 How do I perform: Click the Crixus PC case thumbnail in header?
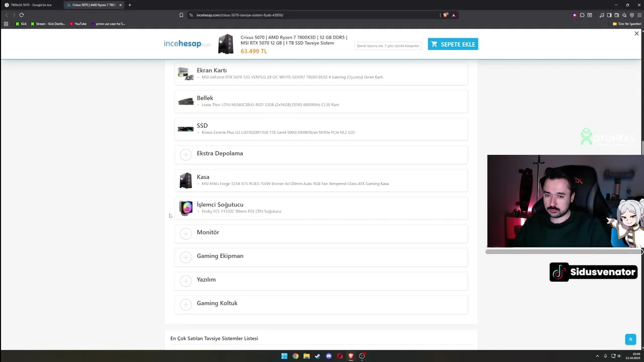226,44
